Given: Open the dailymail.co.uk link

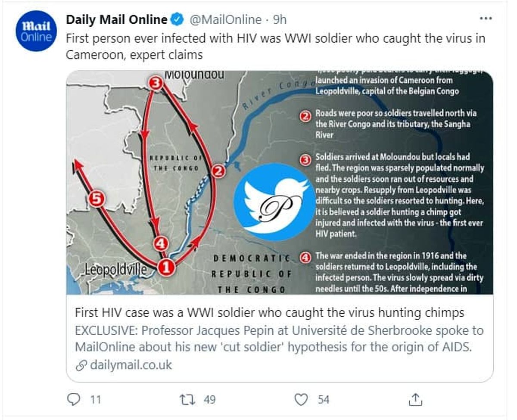Looking at the screenshot, I should point(131,365).
